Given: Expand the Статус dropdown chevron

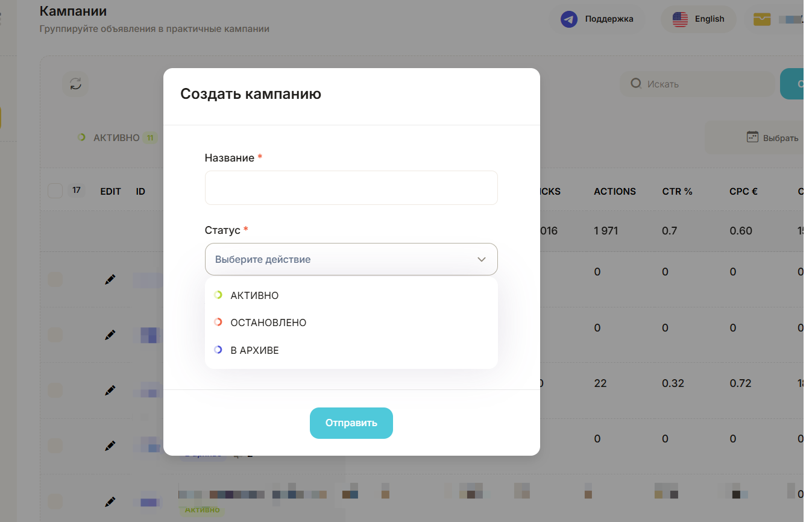Looking at the screenshot, I should tap(482, 260).
